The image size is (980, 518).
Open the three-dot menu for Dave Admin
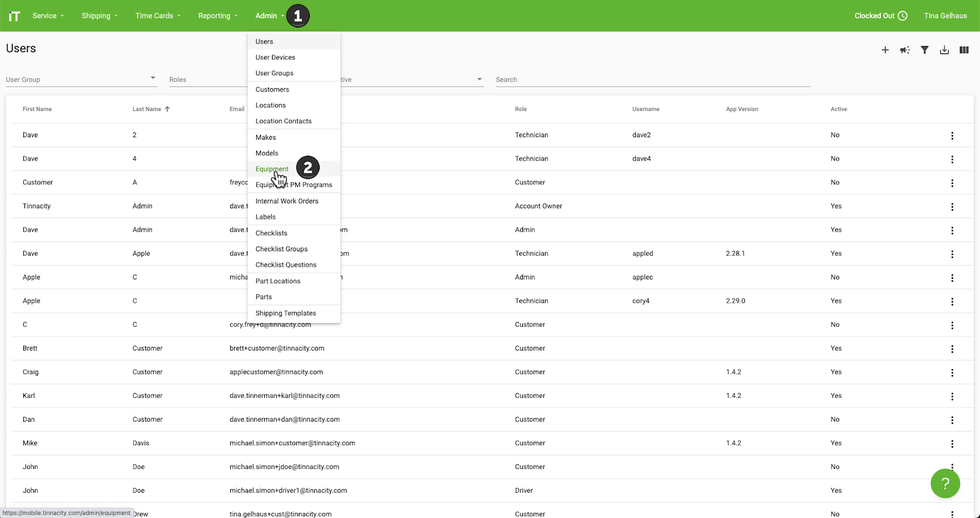(952, 230)
